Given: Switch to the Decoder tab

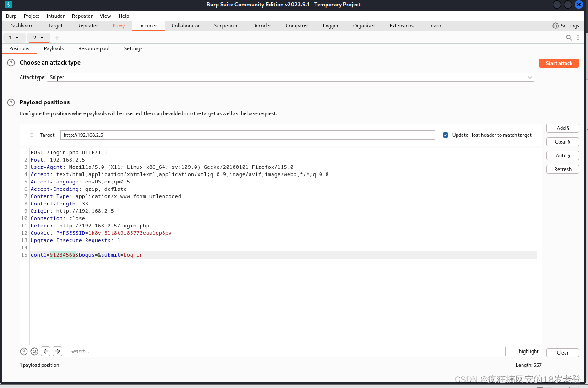Looking at the screenshot, I should tap(262, 26).
